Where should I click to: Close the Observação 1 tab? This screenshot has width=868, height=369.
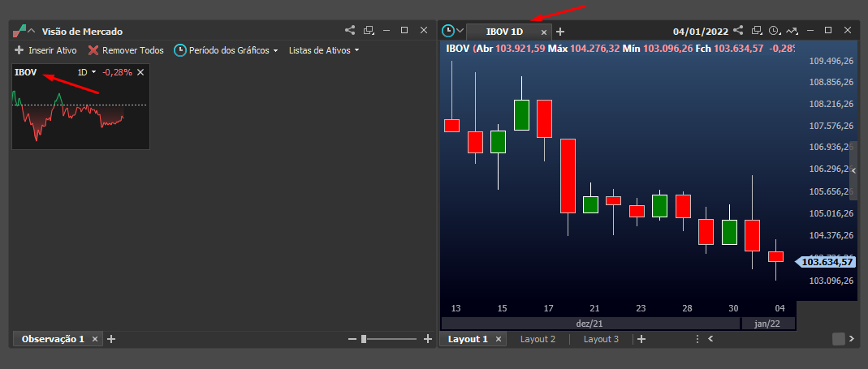pos(95,339)
